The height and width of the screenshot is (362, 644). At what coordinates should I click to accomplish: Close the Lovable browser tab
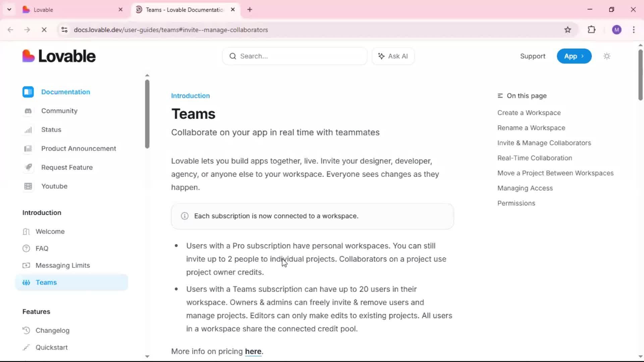120,10
